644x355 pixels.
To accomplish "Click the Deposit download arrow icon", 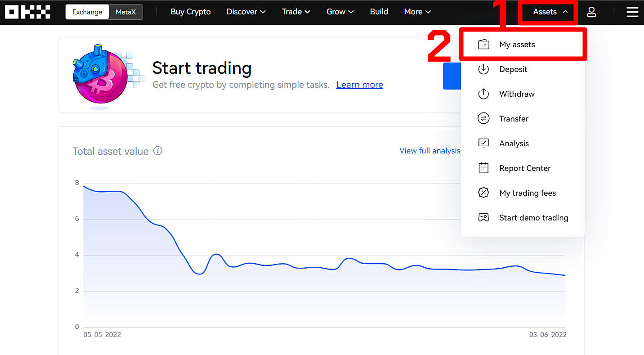I will point(483,69).
